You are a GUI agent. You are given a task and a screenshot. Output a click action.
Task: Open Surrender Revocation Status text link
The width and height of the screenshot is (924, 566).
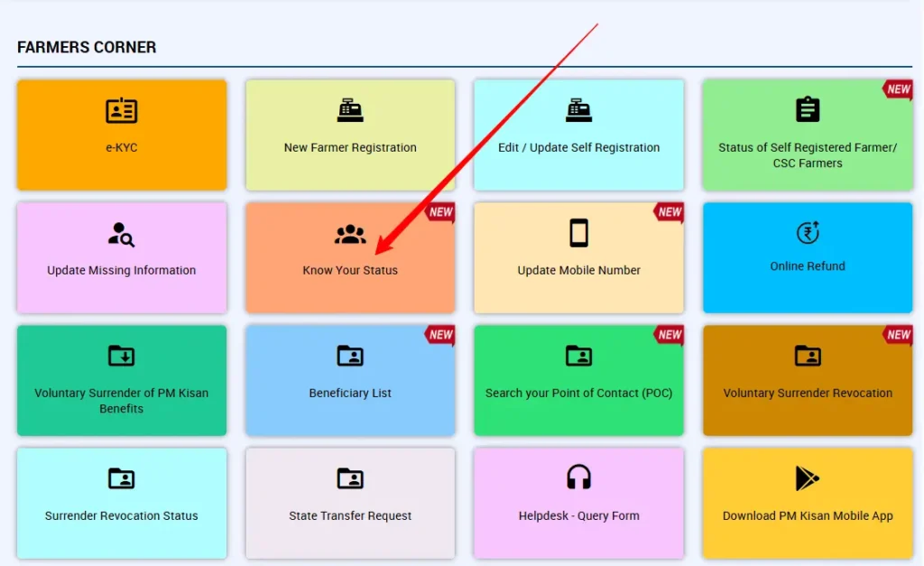121,516
